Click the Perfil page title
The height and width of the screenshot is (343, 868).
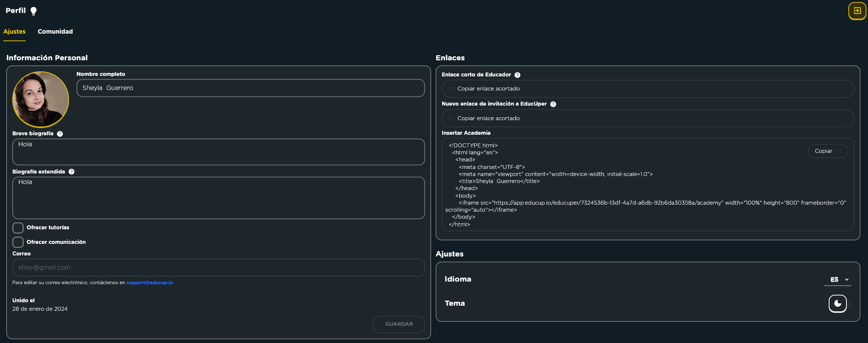coord(16,11)
